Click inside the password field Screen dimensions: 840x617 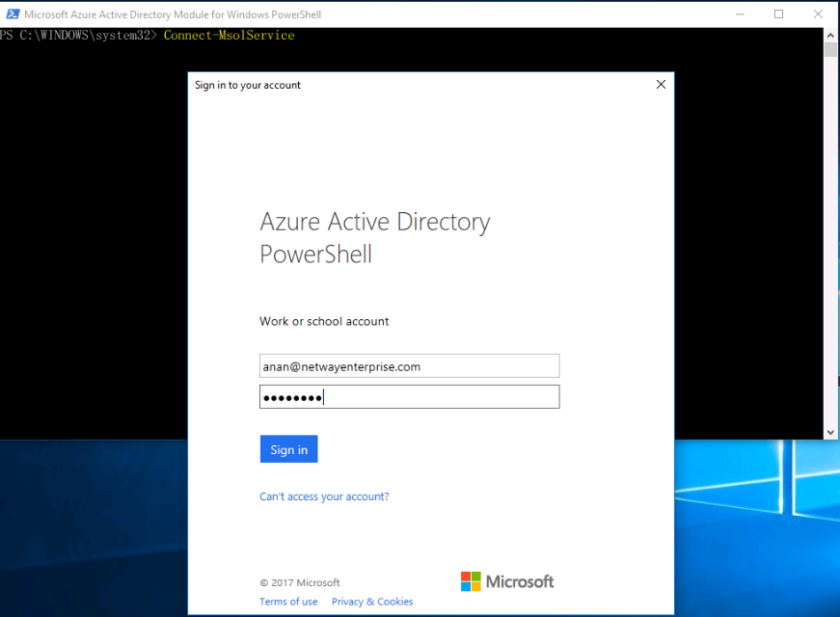coord(409,397)
